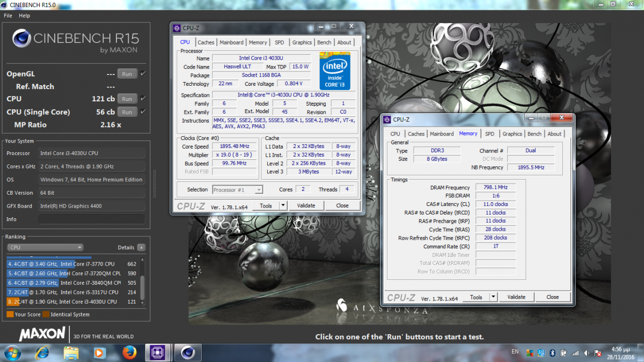Screen dimensions: 644x362
Task: Open the Cinebench Help menu
Action: click(x=24, y=16)
